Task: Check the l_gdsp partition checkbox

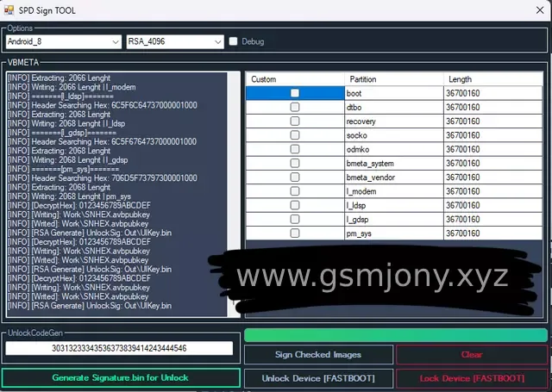Action: pos(295,220)
